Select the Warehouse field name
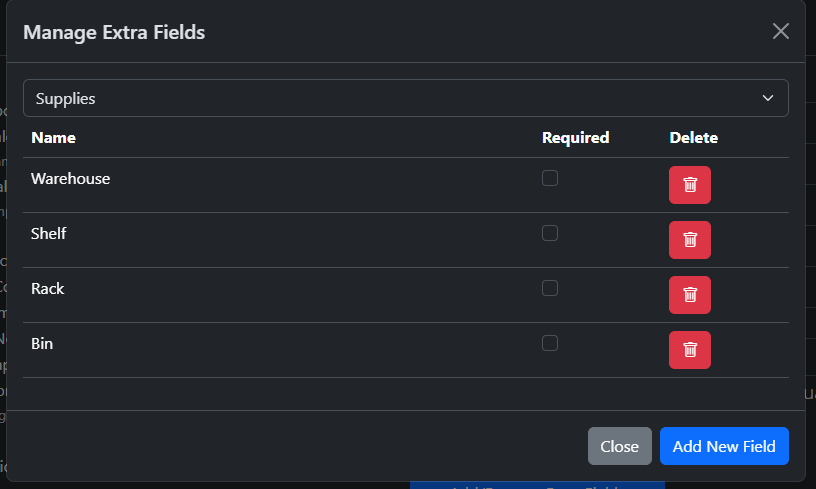Image resolution: width=816 pixels, height=489 pixels. (x=70, y=179)
